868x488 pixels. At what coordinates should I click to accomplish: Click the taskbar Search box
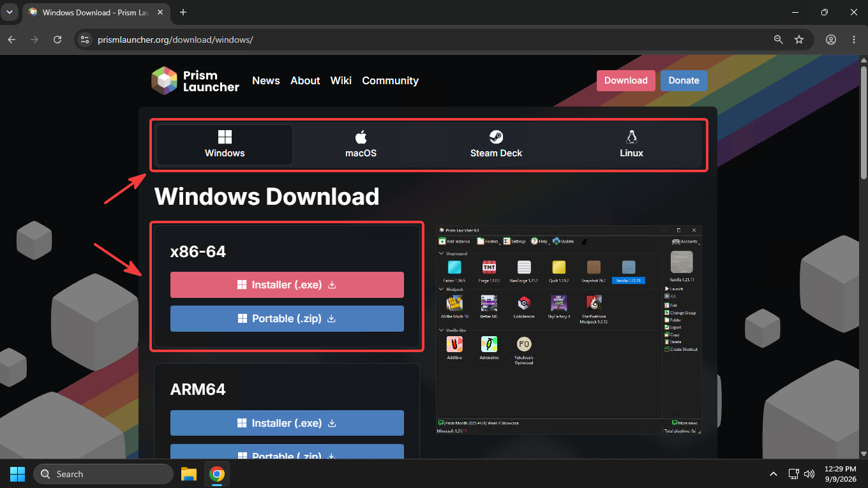tap(103, 474)
